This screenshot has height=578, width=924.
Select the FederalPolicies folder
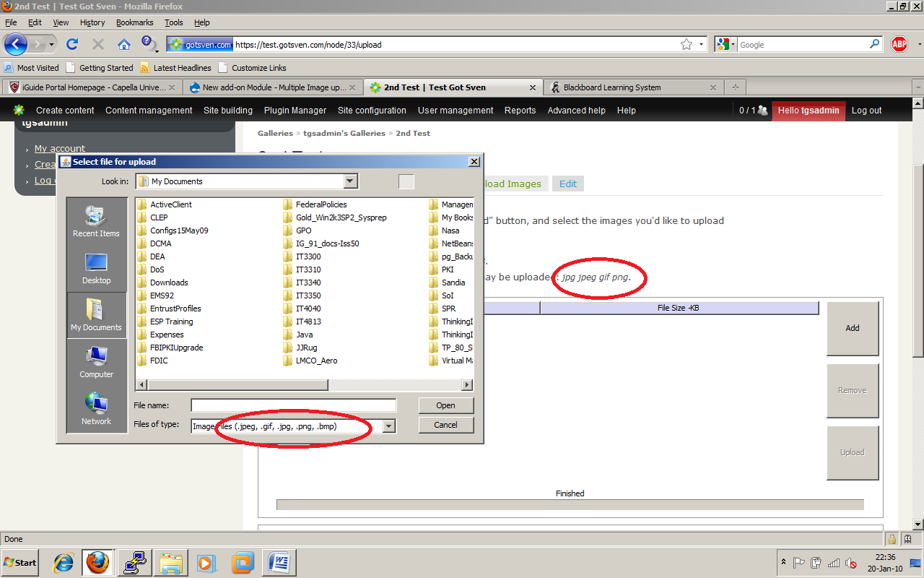315,204
